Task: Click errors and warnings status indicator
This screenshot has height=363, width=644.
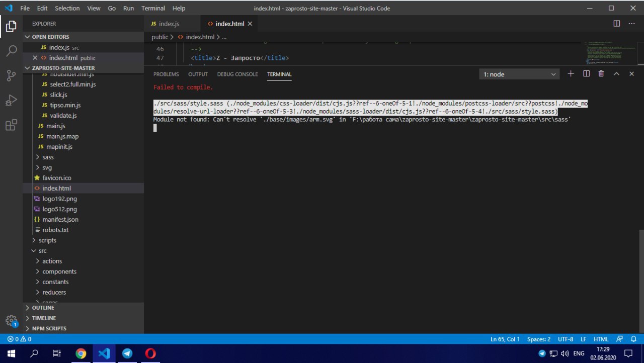Action: (x=19, y=339)
